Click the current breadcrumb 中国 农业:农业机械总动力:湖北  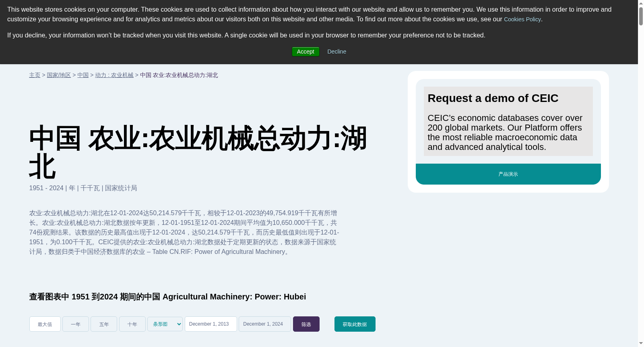(179, 75)
